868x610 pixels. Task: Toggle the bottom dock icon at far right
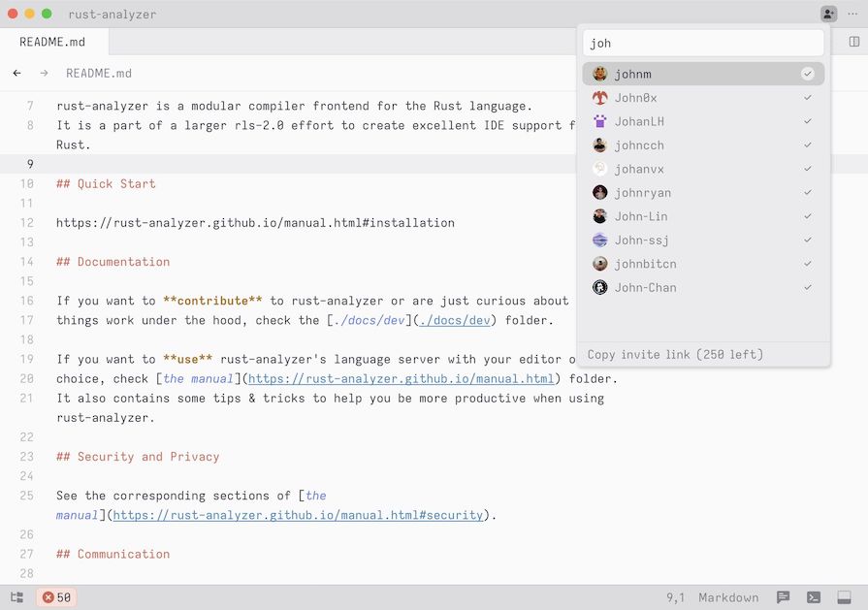[843, 597]
